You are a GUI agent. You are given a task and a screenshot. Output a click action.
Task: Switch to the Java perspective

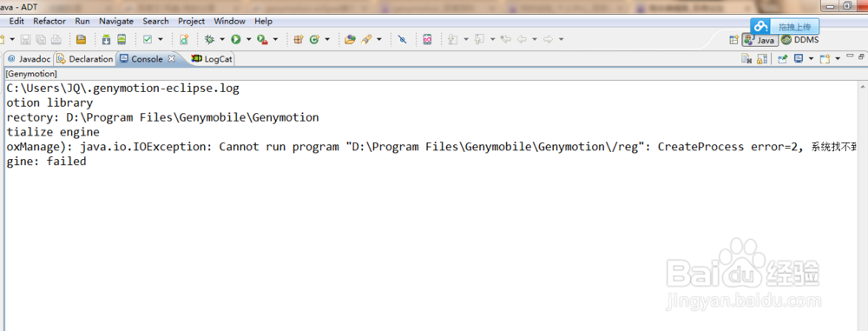759,41
